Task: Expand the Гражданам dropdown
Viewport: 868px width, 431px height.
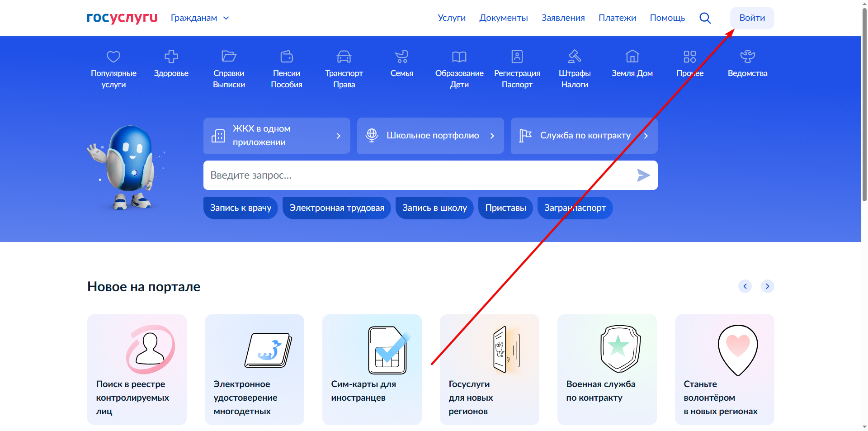Action: click(200, 18)
